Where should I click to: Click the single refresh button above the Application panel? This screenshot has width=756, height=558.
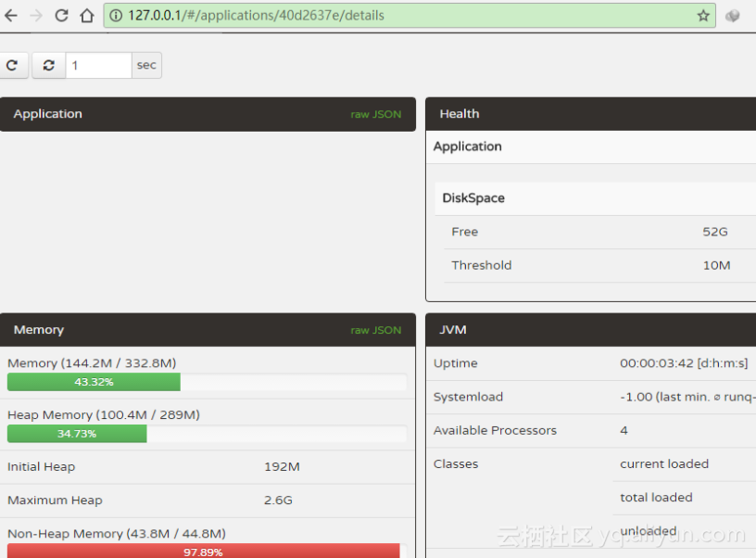click(x=13, y=65)
